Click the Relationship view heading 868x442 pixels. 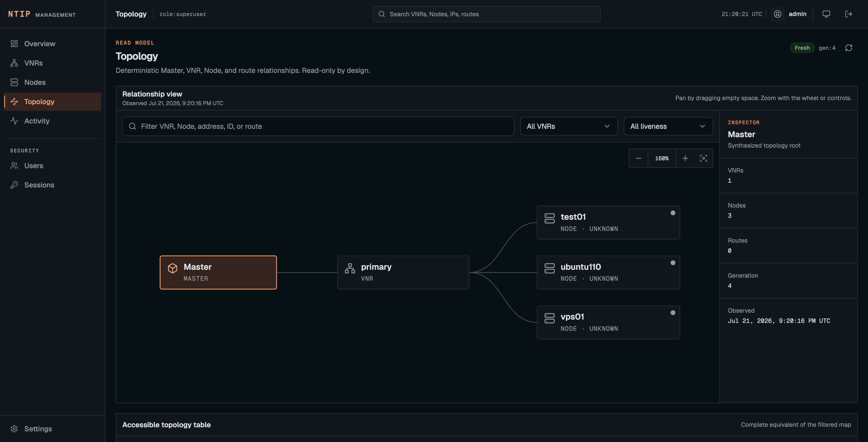152,94
